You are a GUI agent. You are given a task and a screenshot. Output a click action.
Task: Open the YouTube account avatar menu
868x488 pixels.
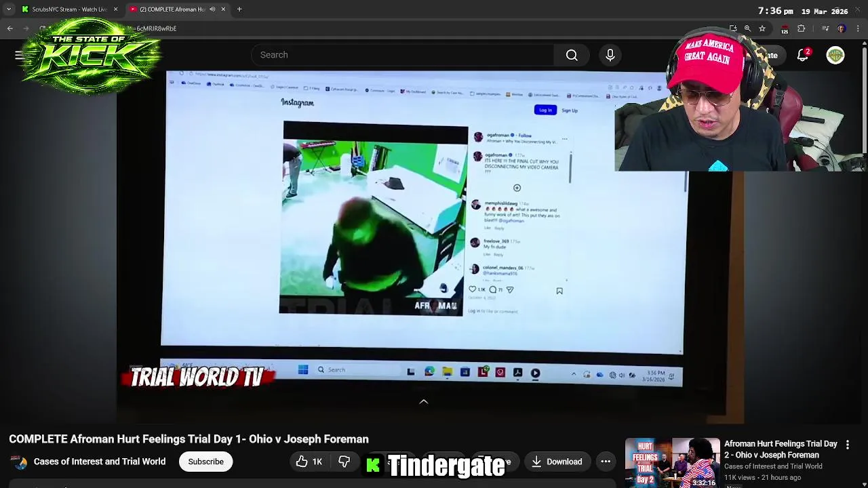(x=835, y=55)
